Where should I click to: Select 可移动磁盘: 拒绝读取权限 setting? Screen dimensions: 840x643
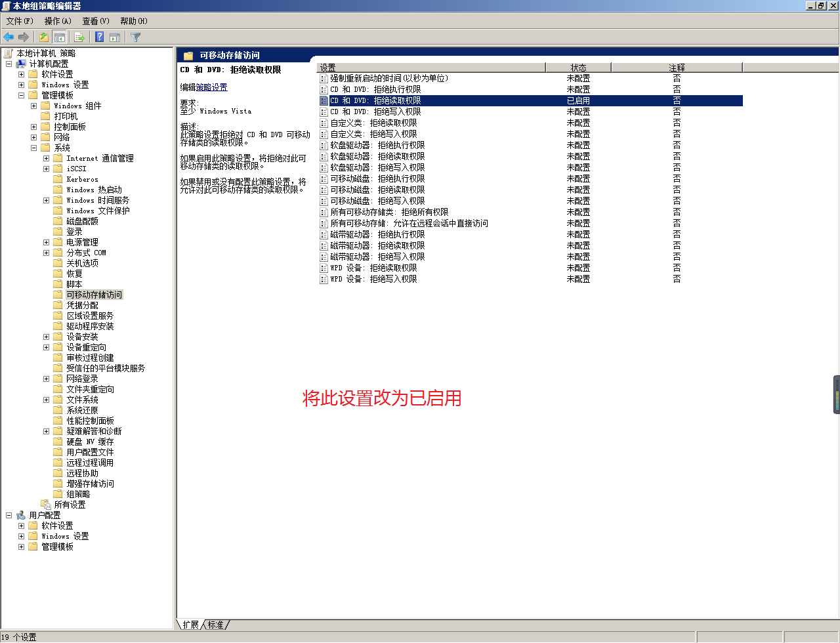pyautogui.click(x=377, y=190)
